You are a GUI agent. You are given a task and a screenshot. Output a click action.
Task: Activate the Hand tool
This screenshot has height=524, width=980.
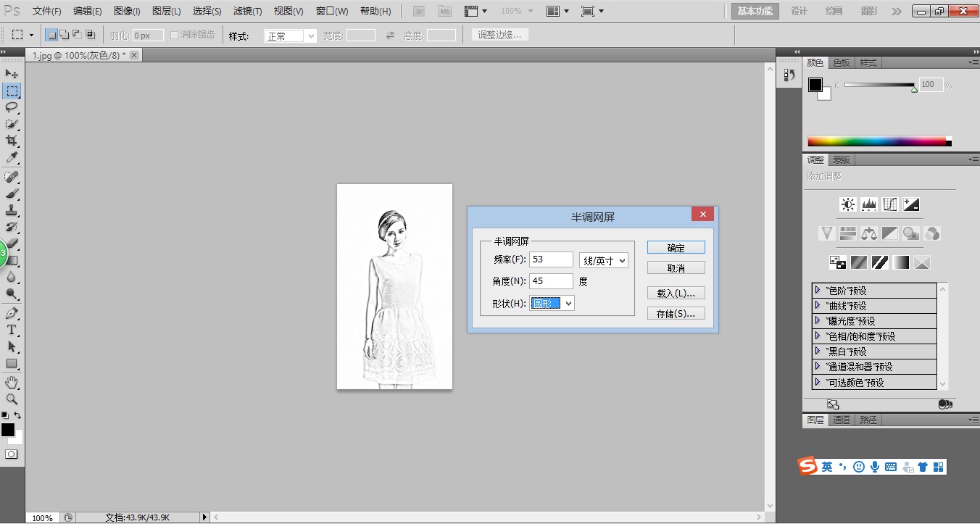click(x=12, y=382)
